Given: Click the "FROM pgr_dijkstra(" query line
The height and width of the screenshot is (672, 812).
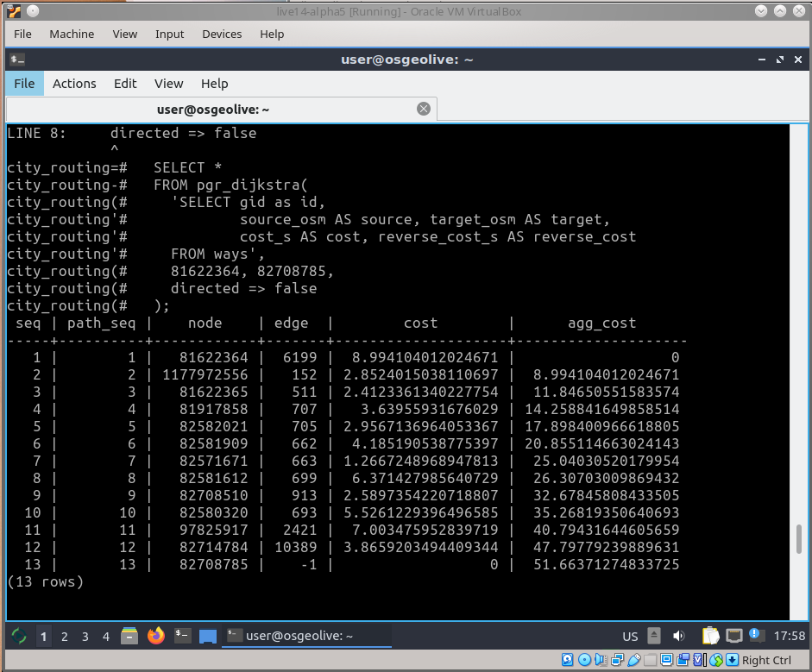Looking at the screenshot, I should click(x=230, y=185).
